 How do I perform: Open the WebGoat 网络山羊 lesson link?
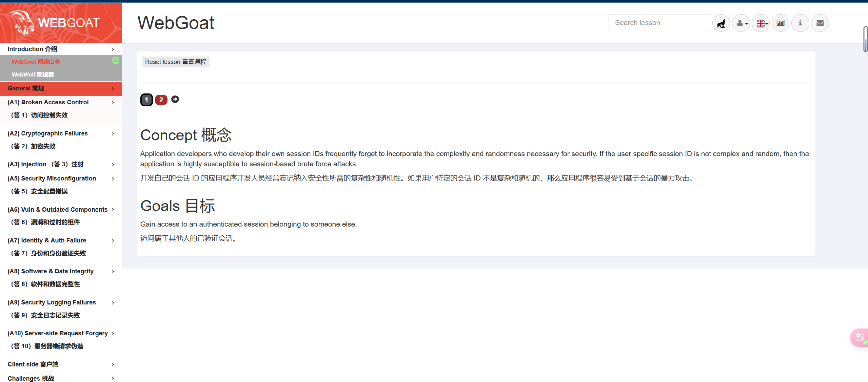36,62
